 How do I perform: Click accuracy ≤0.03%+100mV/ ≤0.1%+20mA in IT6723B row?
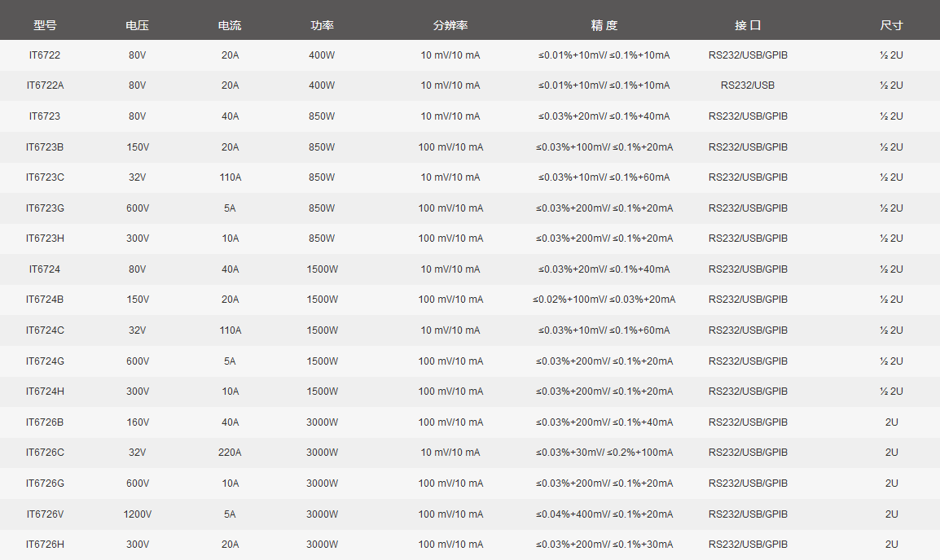tap(604, 147)
